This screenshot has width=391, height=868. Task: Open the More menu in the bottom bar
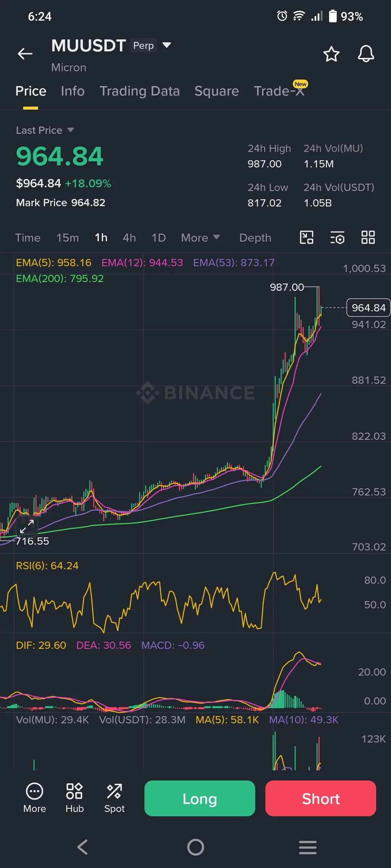pyautogui.click(x=34, y=798)
